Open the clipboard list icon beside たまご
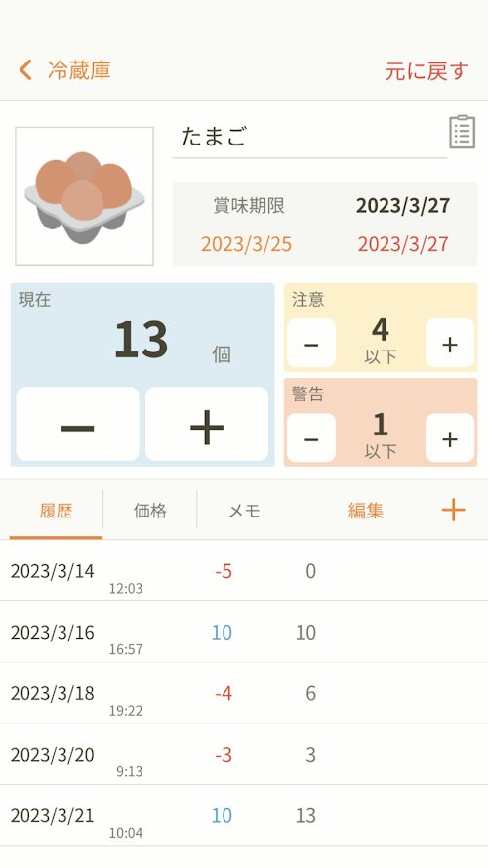Image resolution: width=488 pixels, height=868 pixels. [462, 132]
